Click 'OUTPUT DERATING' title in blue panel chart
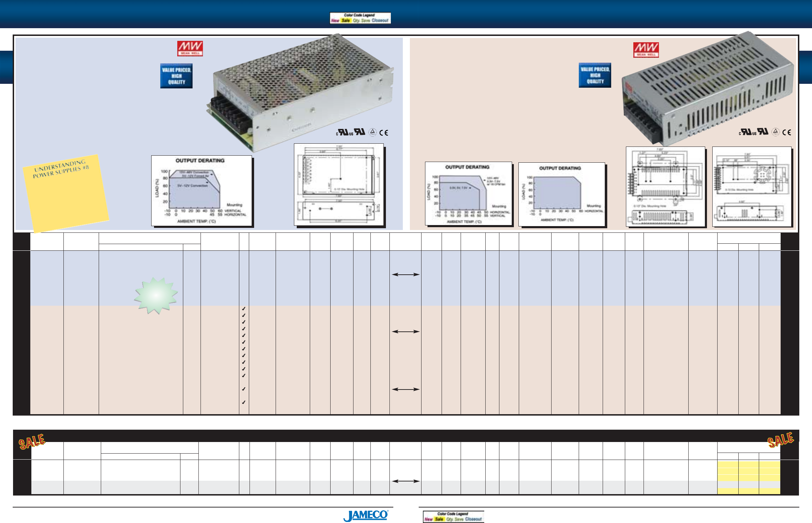This screenshot has height=523, width=812. [x=200, y=161]
